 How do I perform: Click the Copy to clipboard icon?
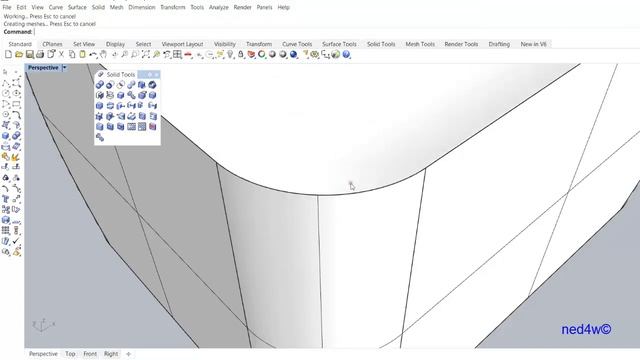[72, 54]
